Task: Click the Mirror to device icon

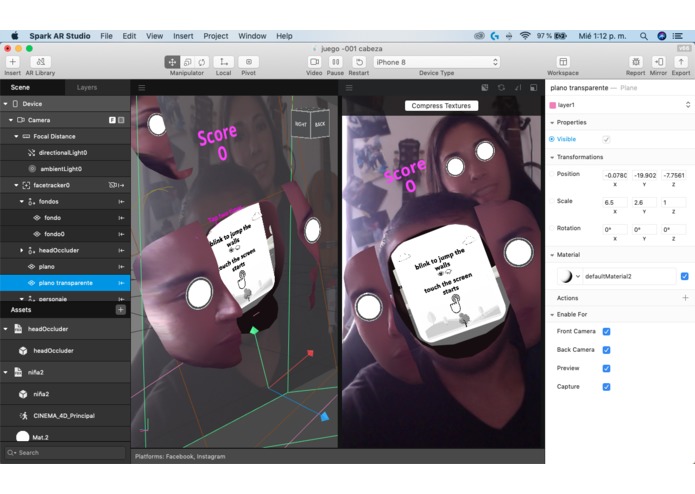Action: click(x=659, y=62)
